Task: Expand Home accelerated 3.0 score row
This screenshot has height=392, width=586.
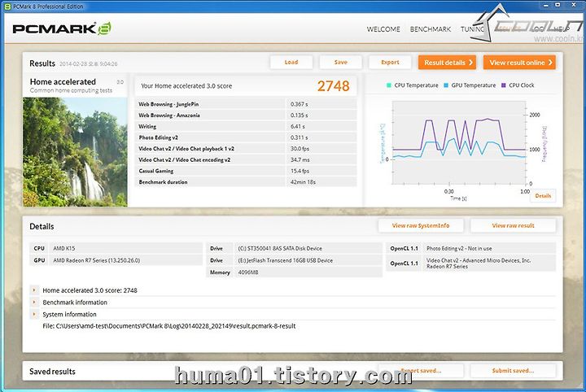Action: tap(34, 290)
